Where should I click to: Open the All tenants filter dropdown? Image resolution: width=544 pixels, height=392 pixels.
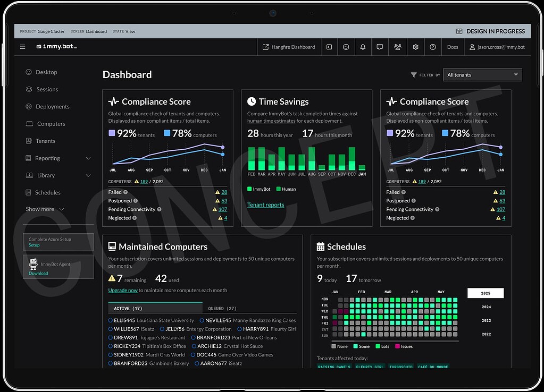pos(482,74)
